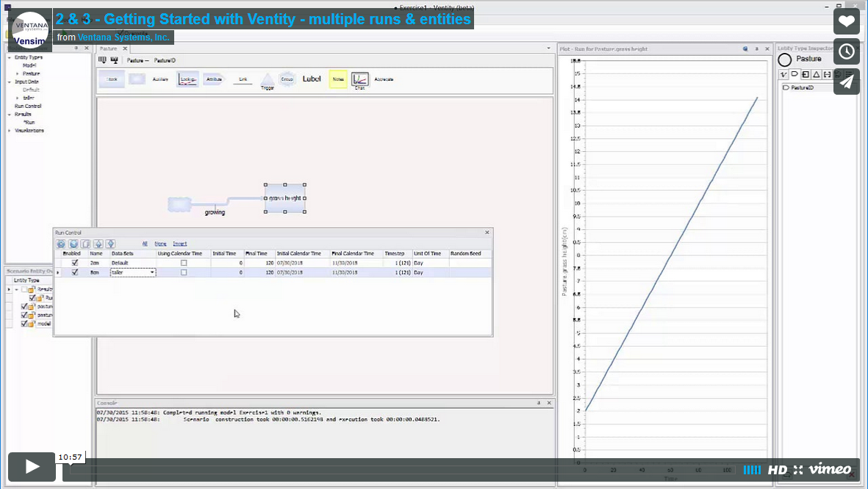Collapse the Results tree node
The image size is (868, 489).
tap(10, 115)
